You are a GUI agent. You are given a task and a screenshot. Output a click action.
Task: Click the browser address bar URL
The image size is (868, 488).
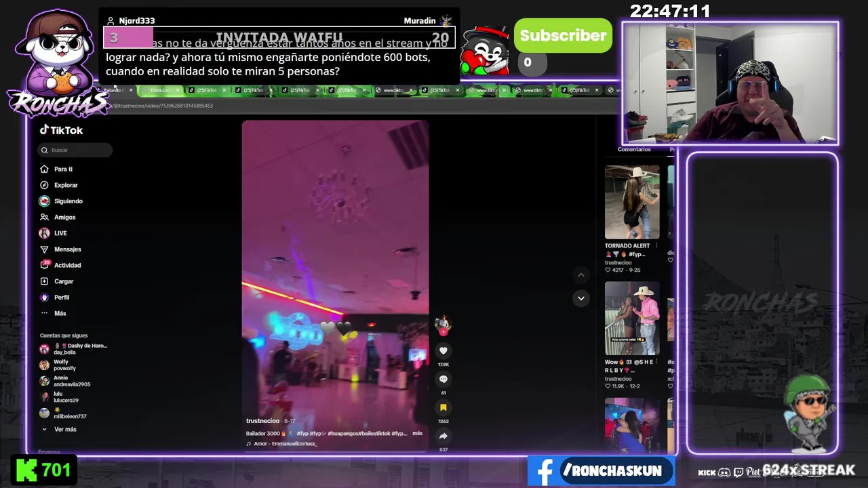(x=163, y=106)
